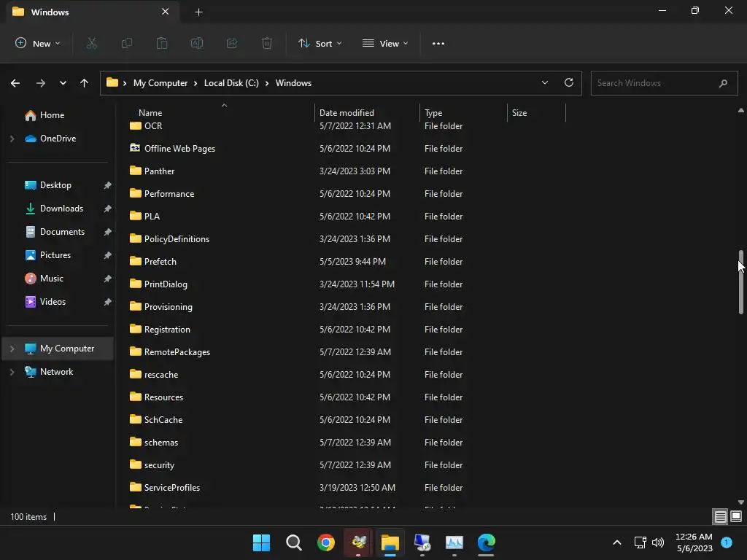Click Local Disk (C:) breadcrumb

click(x=231, y=83)
